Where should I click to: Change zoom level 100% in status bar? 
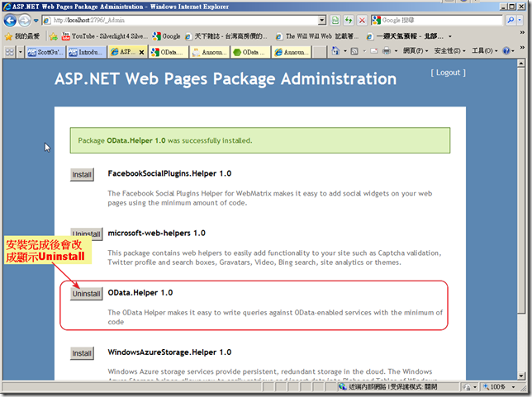coord(494,387)
